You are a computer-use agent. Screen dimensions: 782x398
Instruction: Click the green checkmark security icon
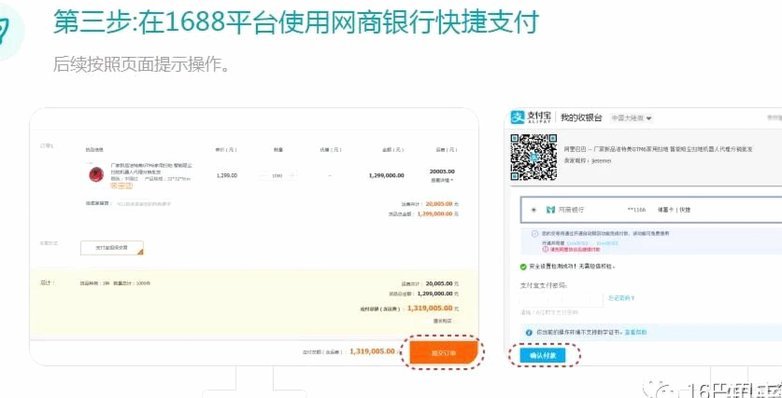coord(523,267)
